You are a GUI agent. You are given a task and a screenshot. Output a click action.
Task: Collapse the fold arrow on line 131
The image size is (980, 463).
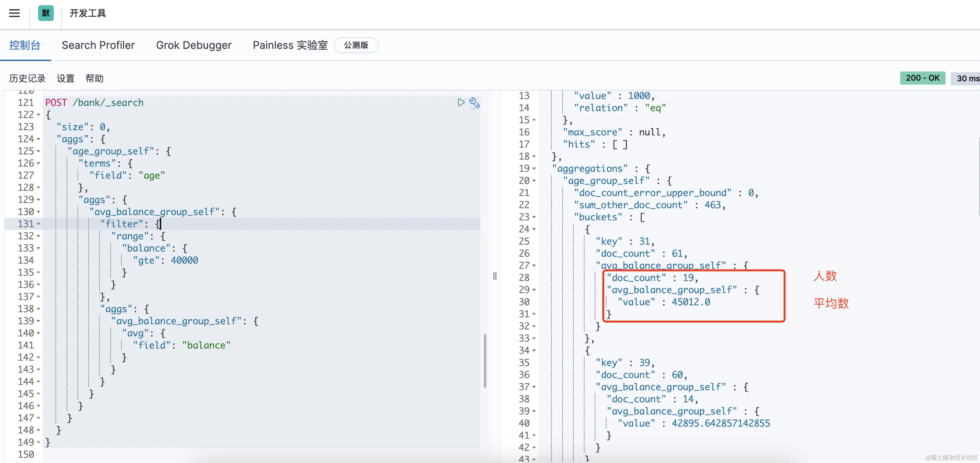tap(38, 224)
